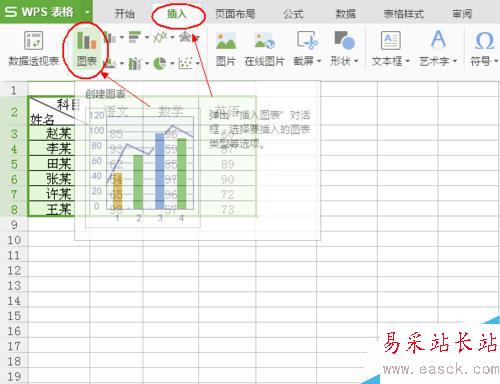Select the cell with value 72
The image size is (500, 384).
(x=227, y=194)
